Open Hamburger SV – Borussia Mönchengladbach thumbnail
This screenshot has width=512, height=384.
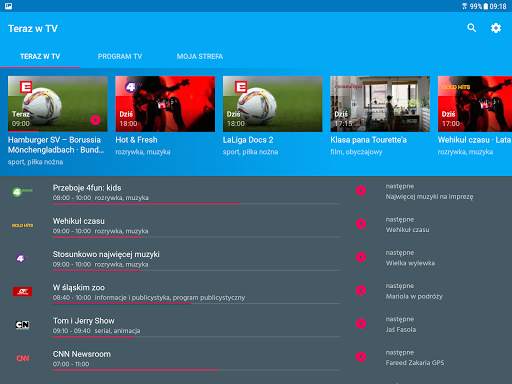pos(58,104)
